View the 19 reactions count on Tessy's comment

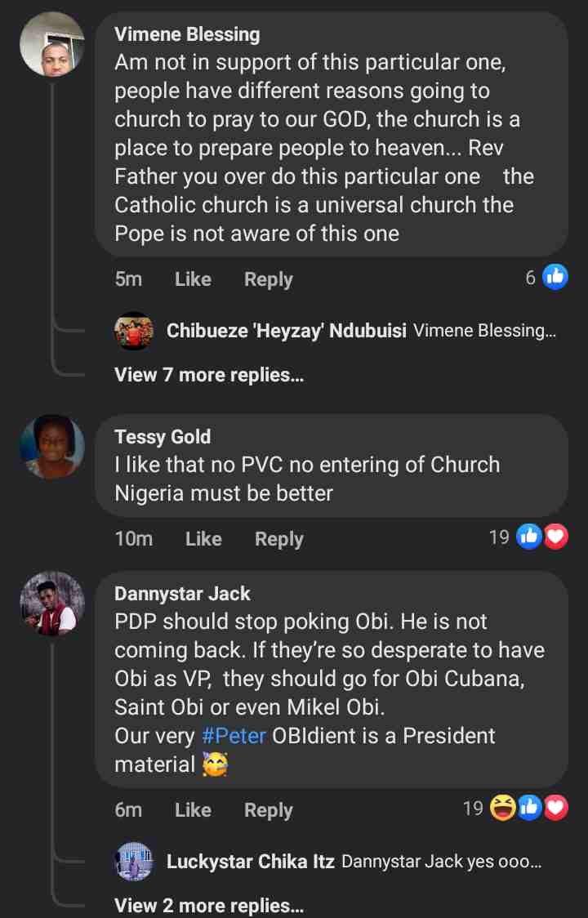point(499,537)
